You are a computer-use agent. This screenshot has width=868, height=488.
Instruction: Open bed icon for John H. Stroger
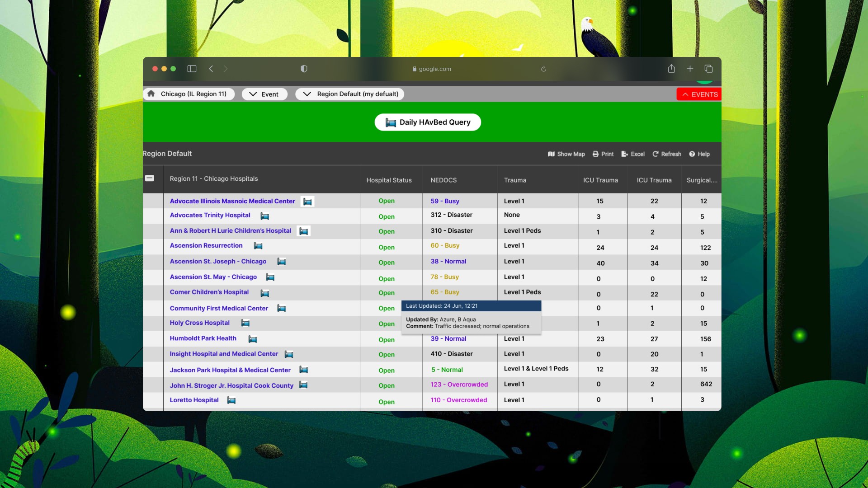303,385
